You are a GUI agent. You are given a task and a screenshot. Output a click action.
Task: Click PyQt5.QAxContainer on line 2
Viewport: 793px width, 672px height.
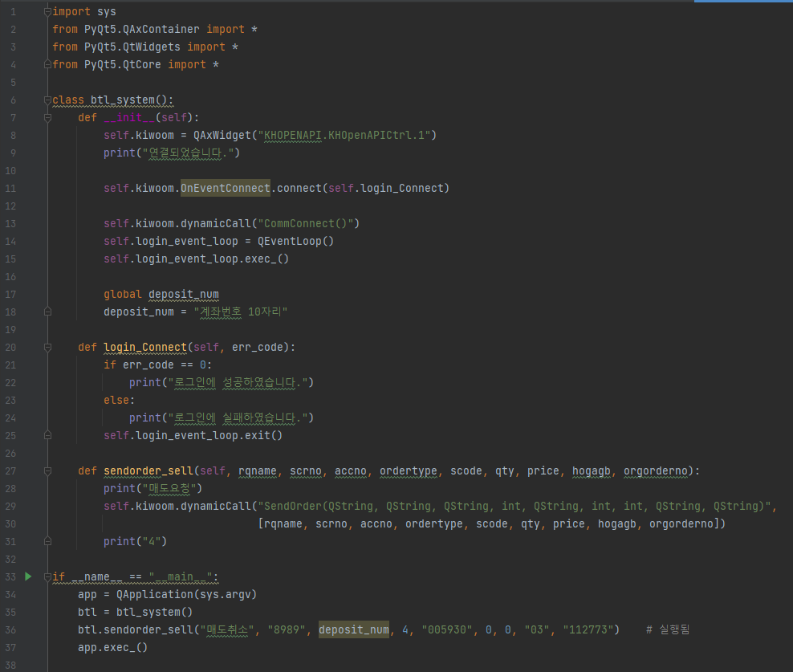point(141,29)
